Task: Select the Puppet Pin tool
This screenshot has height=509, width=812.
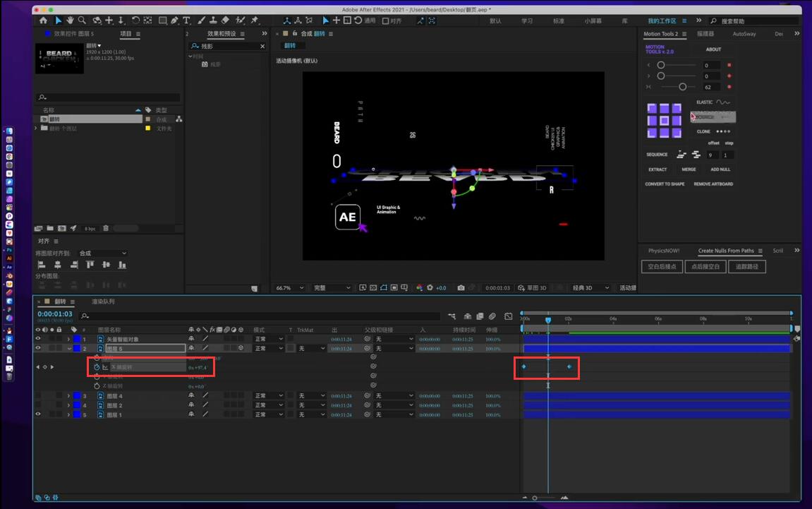Action: [255, 20]
